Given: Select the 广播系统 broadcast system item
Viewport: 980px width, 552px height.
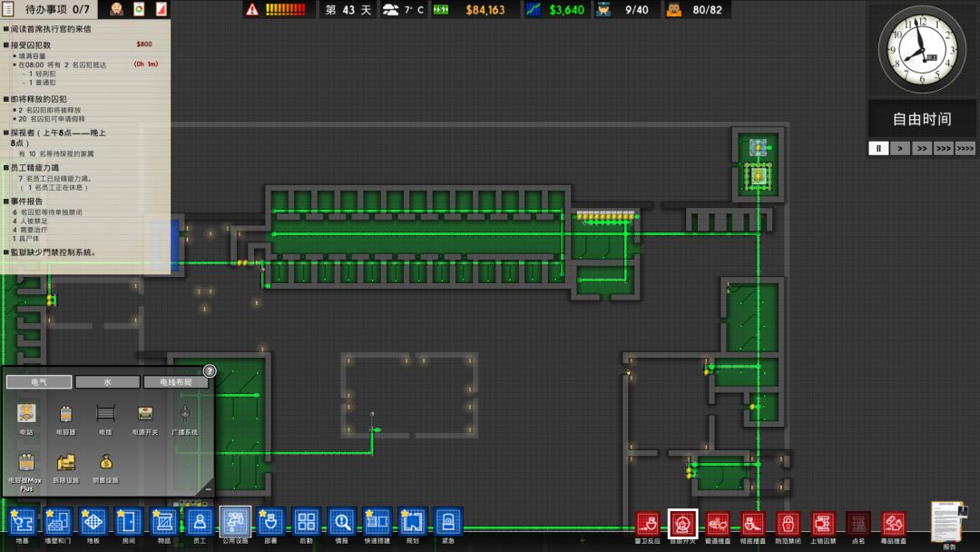Looking at the screenshot, I should point(184,418).
